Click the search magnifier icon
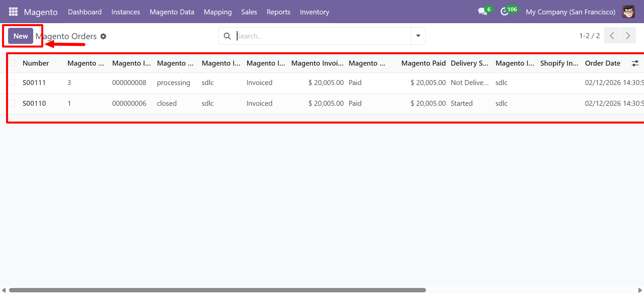 tap(227, 36)
